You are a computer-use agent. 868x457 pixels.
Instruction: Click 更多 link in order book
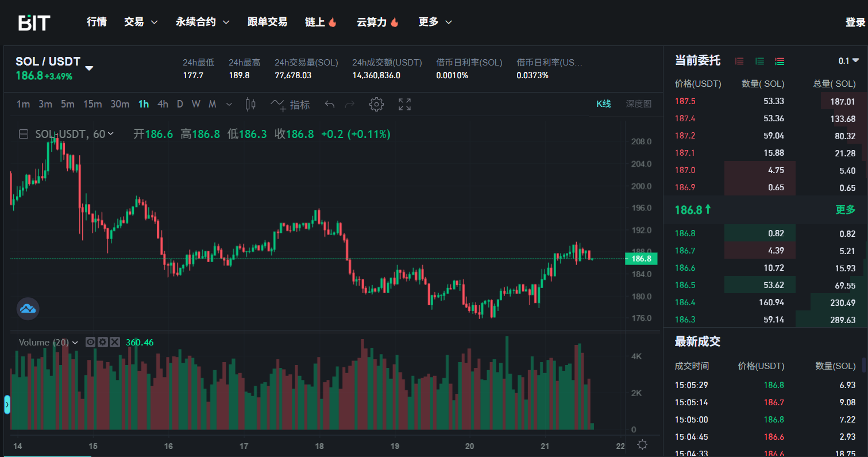(845, 210)
